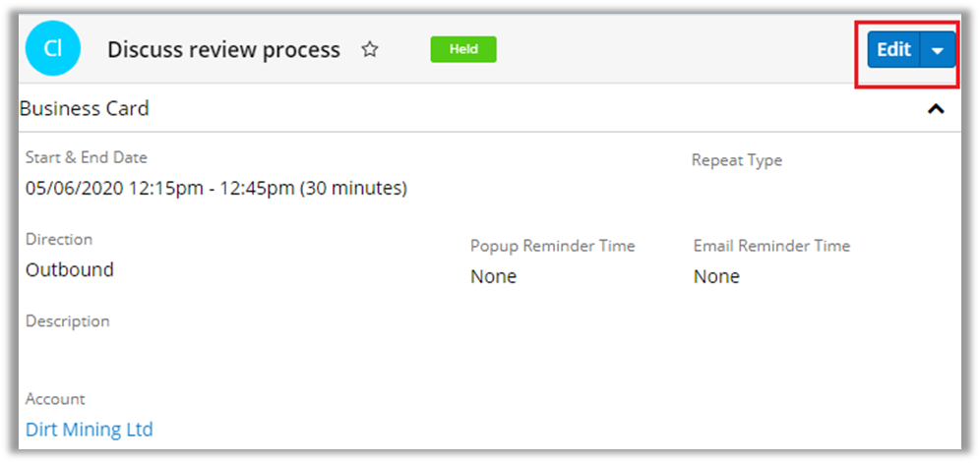Image resolution: width=980 pixels, height=463 pixels.
Task: Select the Email Reminder Time label
Action: pyautogui.click(x=771, y=246)
